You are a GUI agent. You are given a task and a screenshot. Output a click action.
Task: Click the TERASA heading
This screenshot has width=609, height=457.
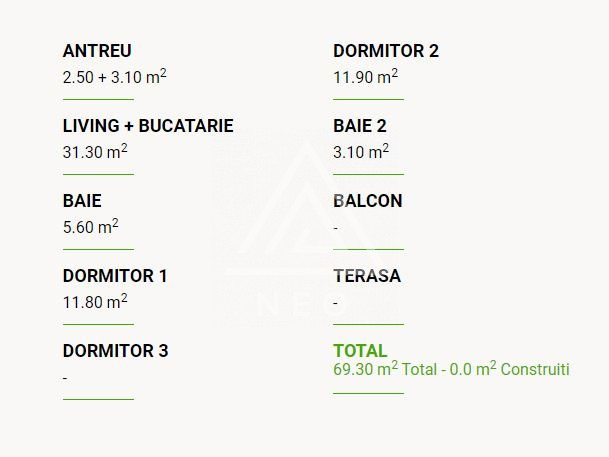367,276
